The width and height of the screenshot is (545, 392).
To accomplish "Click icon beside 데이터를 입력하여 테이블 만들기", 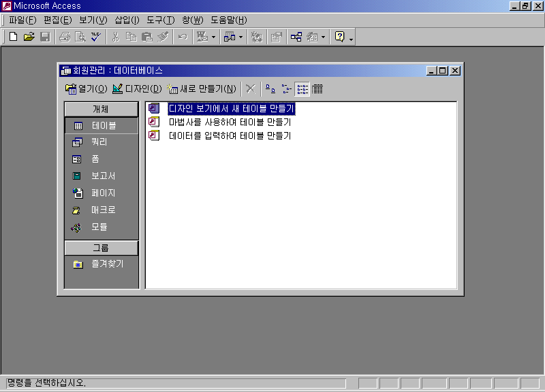I will click(154, 135).
